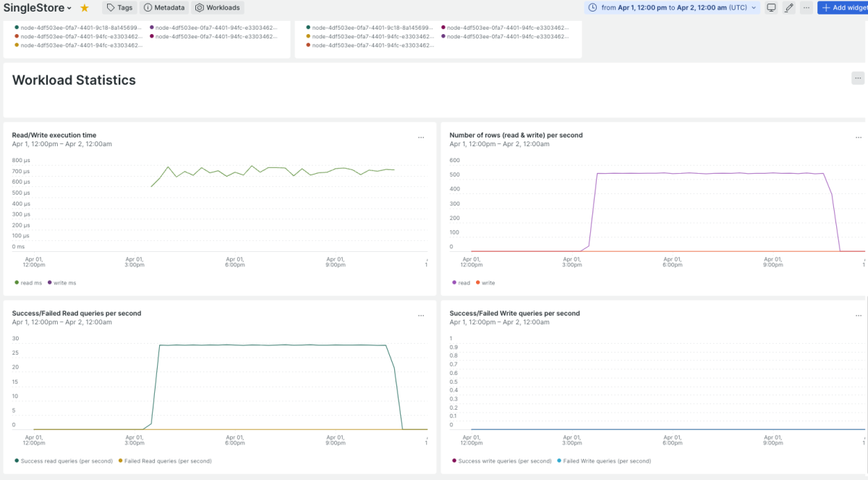
Task: Expand the SingleStore dashboard name dropdown
Action: tap(38, 8)
